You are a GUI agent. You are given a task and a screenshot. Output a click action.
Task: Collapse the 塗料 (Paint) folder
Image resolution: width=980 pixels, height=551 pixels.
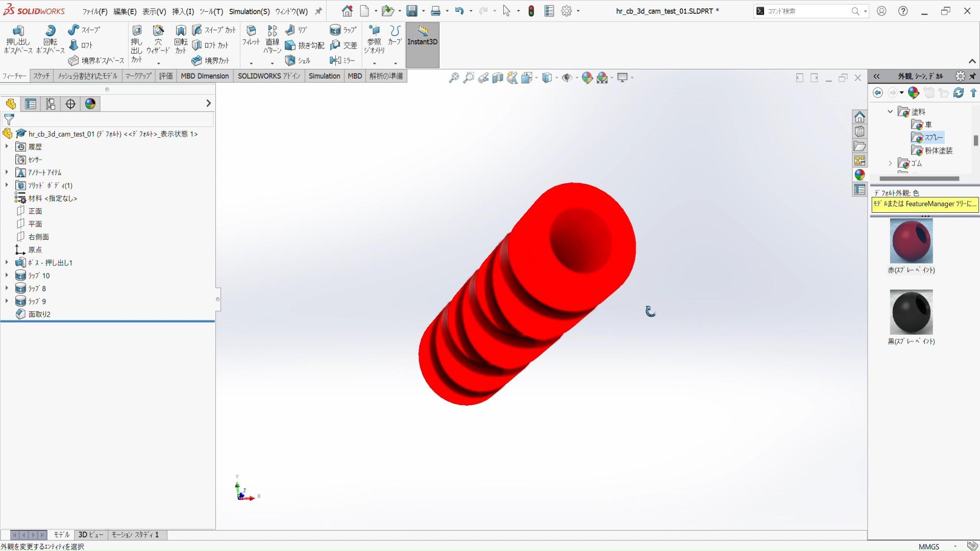pos(890,111)
